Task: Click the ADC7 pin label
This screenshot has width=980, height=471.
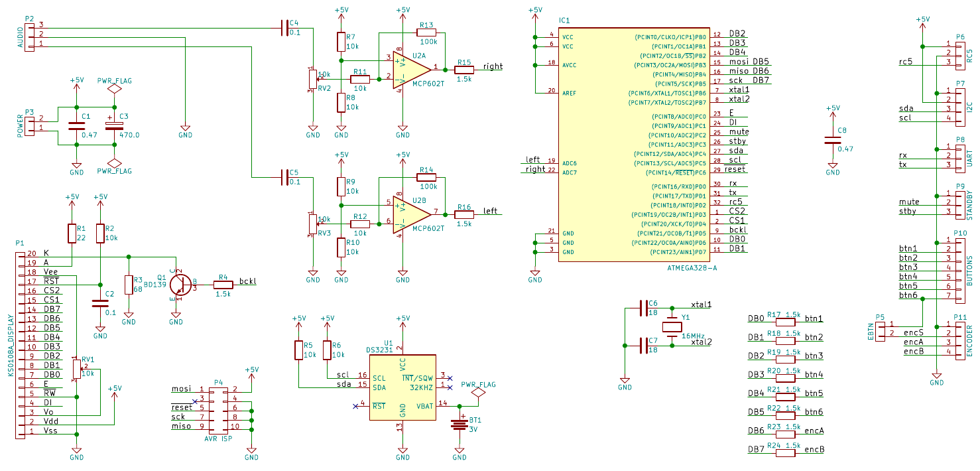Action: click(570, 172)
